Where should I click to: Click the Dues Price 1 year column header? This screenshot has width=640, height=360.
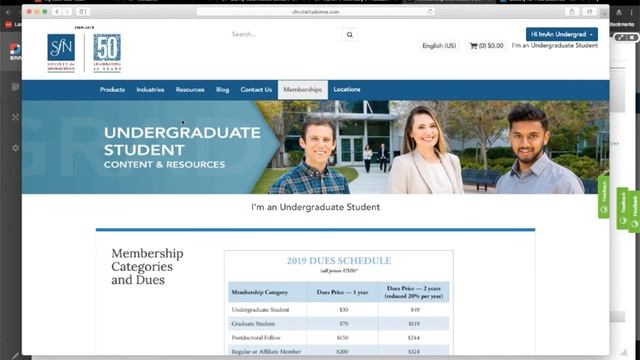click(342, 292)
